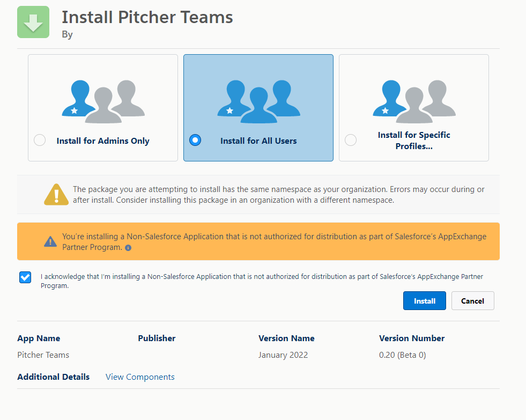526x420 pixels.
Task: Click the Install for Specific Profiles group icon
Action: [413, 99]
